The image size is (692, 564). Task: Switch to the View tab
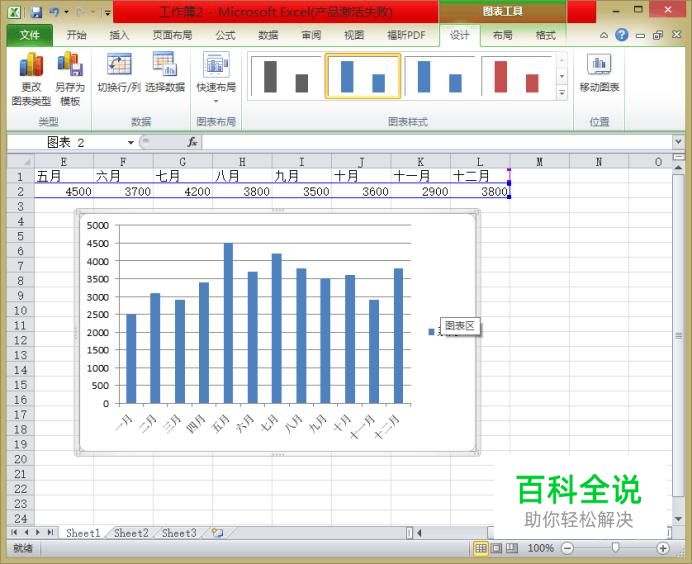coord(354,35)
